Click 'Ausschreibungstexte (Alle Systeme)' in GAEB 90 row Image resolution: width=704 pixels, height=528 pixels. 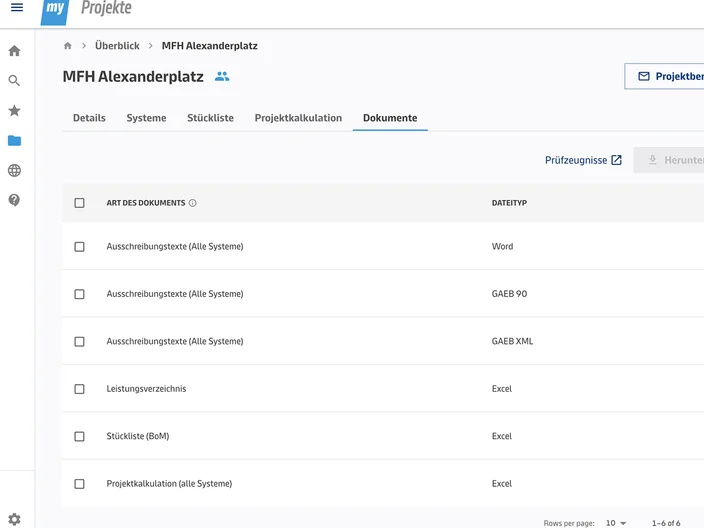pyautogui.click(x=175, y=294)
